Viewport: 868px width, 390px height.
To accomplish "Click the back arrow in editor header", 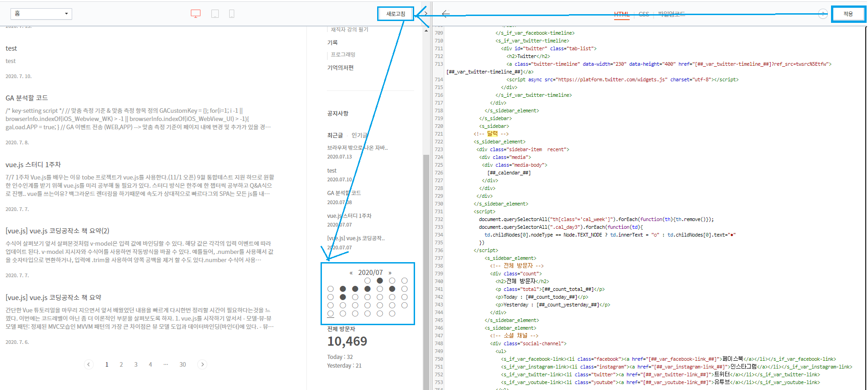I will click(446, 14).
